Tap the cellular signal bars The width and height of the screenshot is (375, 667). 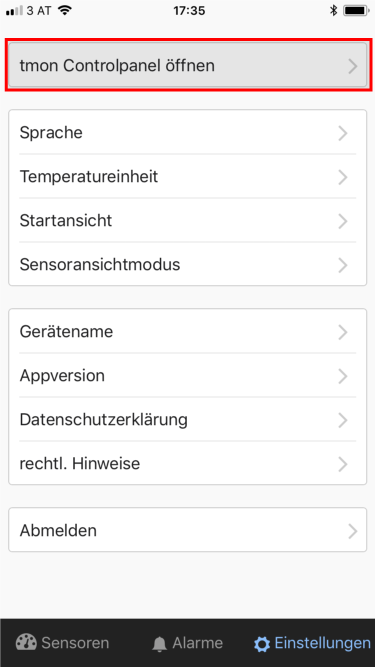tap(14, 11)
